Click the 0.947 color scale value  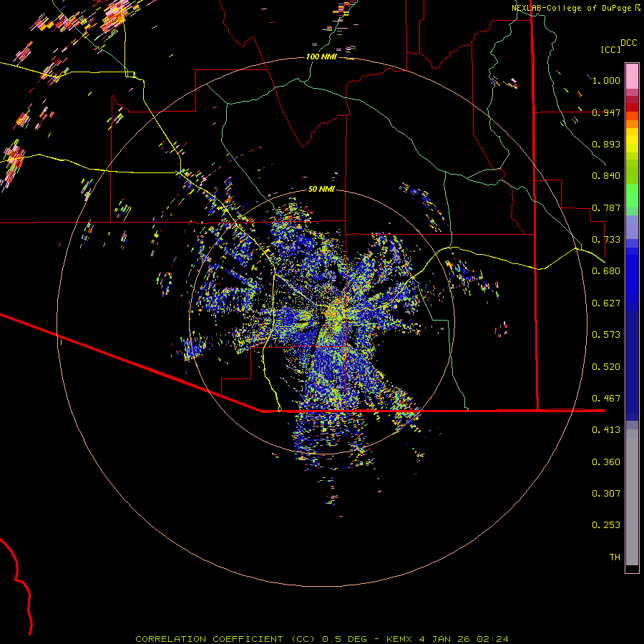pyautogui.click(x=606, y=112)
